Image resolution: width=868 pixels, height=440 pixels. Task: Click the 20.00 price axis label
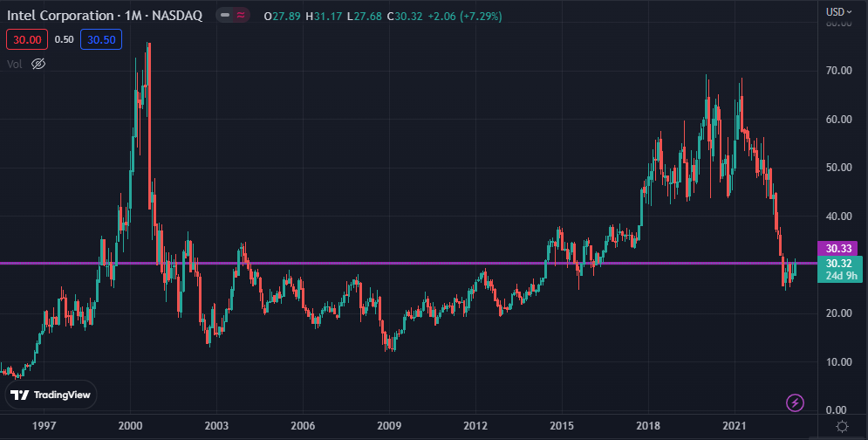[x=839, y=313]
